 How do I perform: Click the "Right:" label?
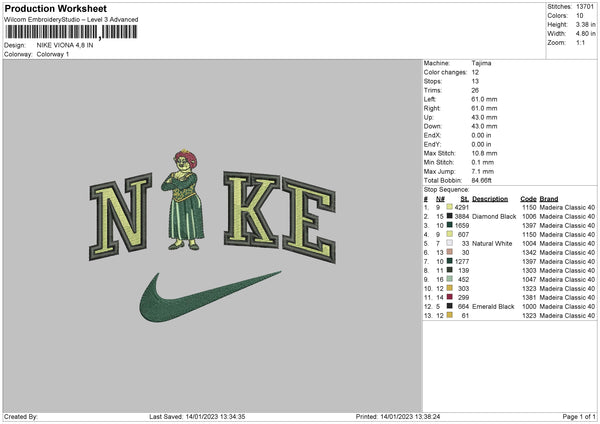point(432,108)
